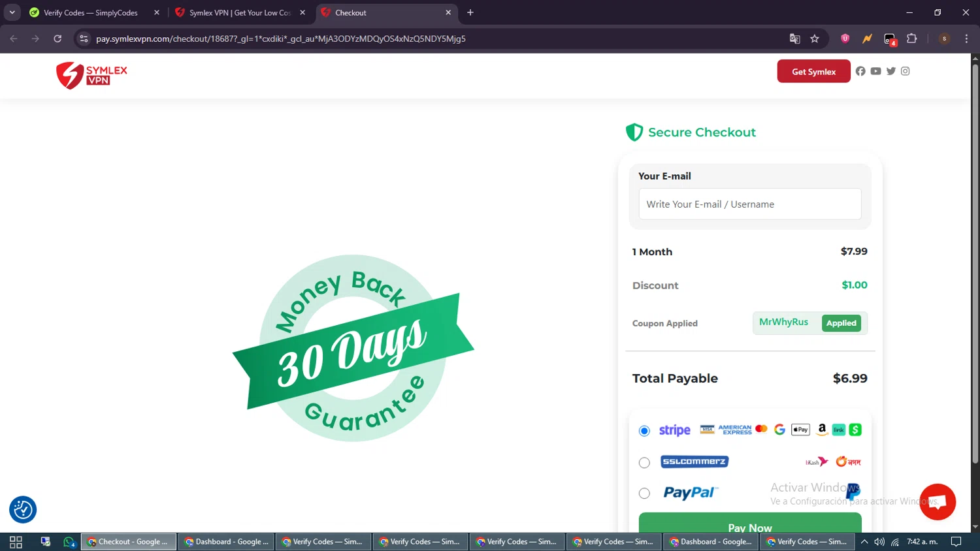Focus the E-mail / Username input field
Screen dimensions: 980x551
pos(750,204)
